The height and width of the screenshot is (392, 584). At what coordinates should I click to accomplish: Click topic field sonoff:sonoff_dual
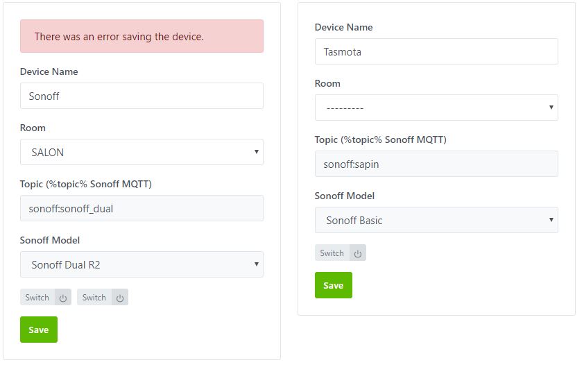[x=141, y=208]
